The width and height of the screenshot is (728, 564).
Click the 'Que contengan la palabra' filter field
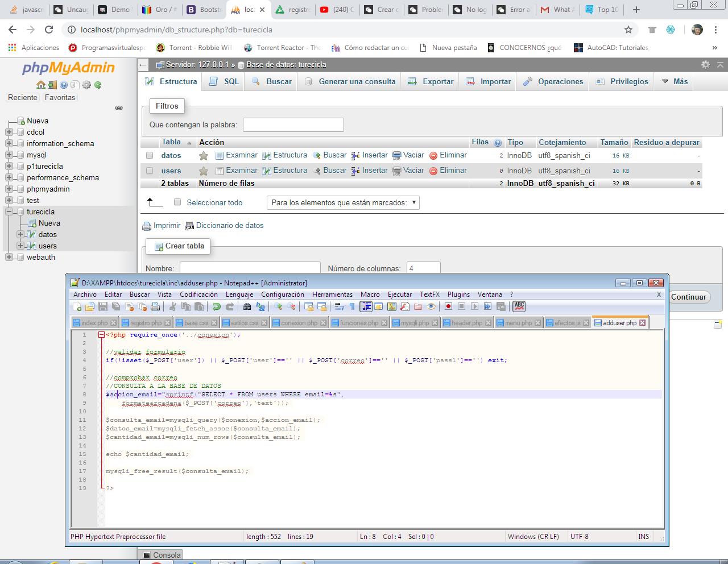293,125
